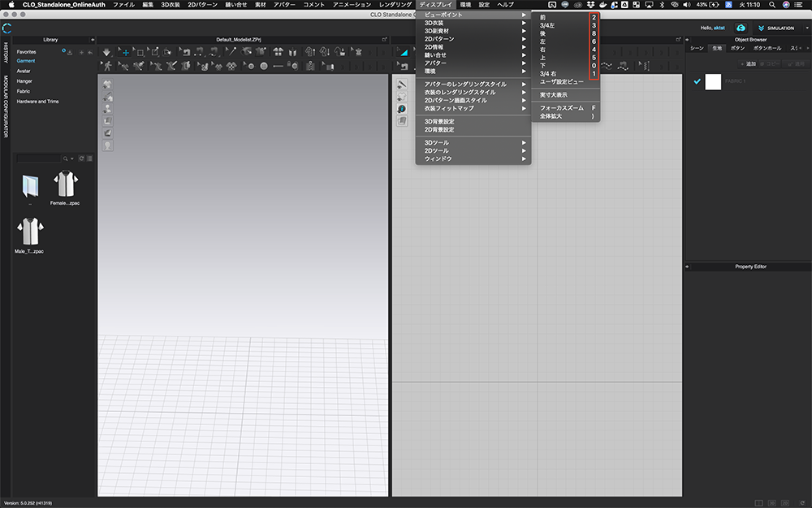
Task: Click the rectangle selection tool icon
Action: coord(140,53)
